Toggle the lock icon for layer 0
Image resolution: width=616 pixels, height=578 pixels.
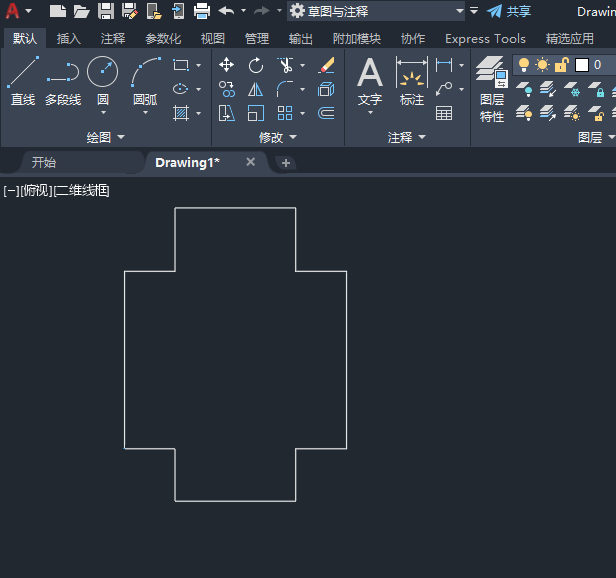(x=561, y=65)
